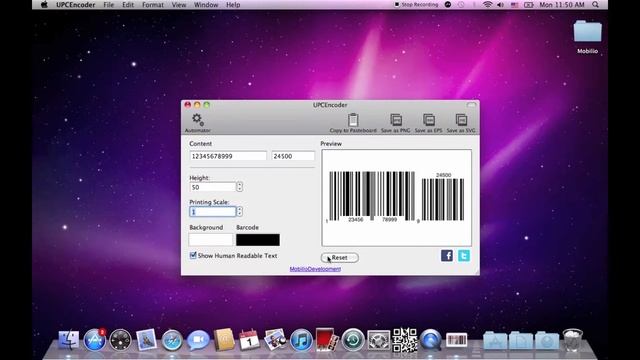Open volume control in menu bar
640x360 pixels.
pos(501,5)
